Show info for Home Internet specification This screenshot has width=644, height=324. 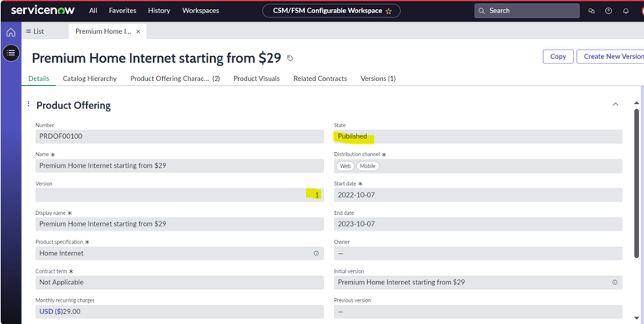(317, 254)
